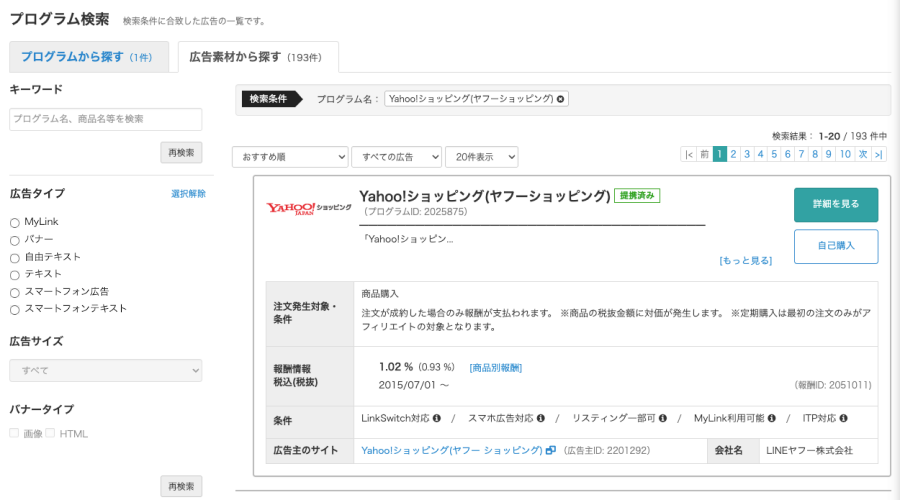Open the おすすめ順 sort dropdown
900x500 pixels.
(x=290, y=157)
